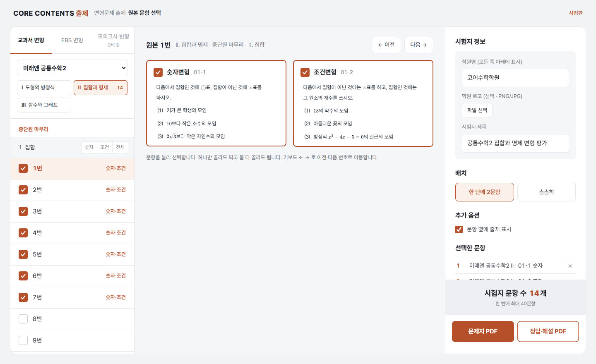Image resolution: width=596 pixels, height=364 pixels.
Task: Uncheck the 2번 question checkbox
Action: (x=23, y=190)
